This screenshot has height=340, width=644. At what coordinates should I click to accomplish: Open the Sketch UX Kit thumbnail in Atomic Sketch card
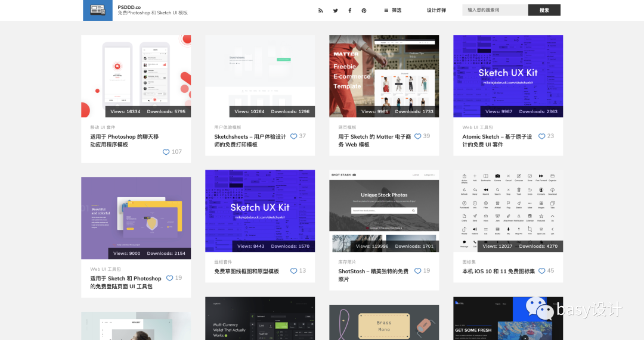click(x=508, y=76)
